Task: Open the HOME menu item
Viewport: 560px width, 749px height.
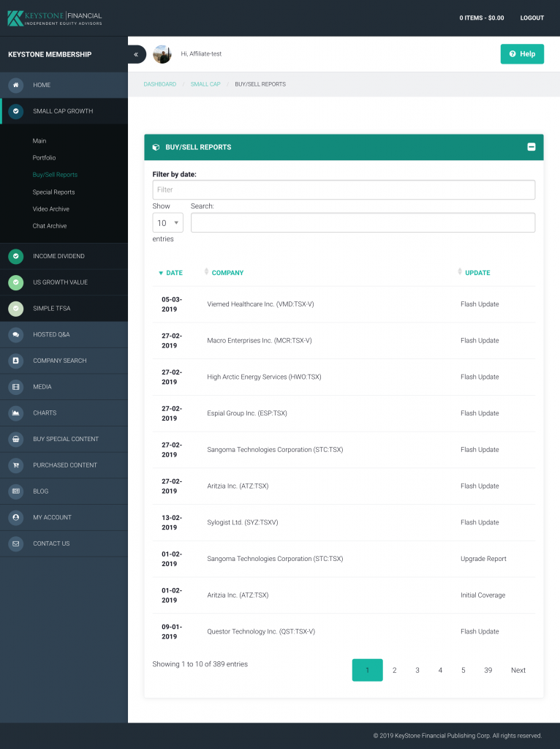Action: point(64,85)
